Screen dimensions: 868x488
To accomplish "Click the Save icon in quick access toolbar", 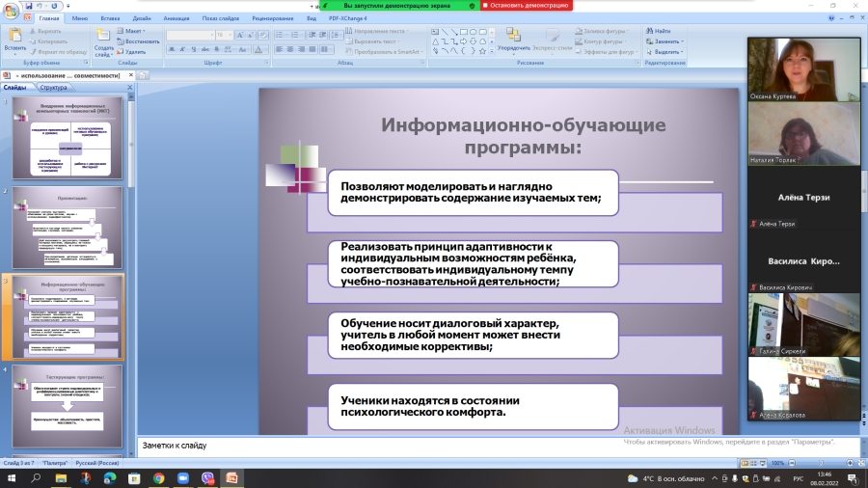I will pos(30,6).
